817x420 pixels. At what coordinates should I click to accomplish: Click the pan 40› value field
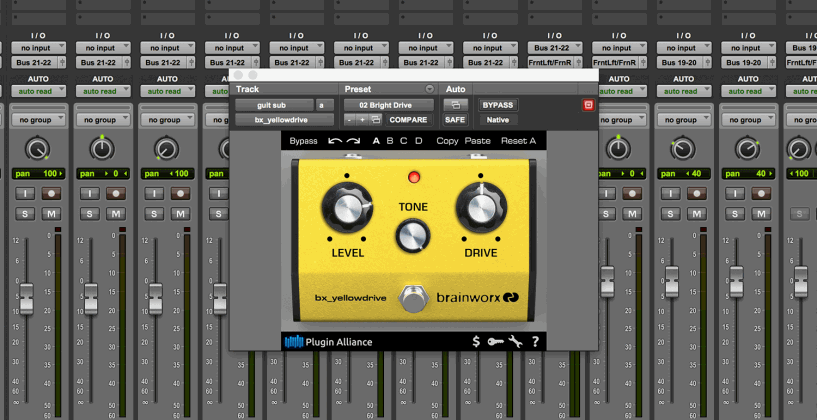(x=748, y=174)
